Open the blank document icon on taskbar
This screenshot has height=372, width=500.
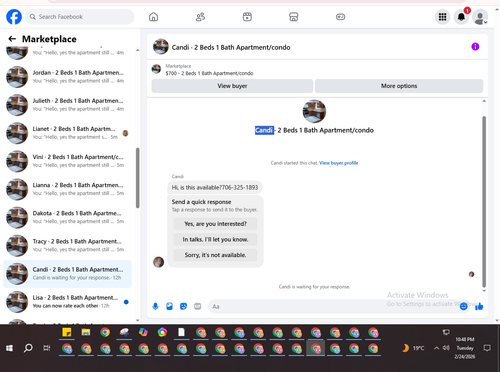pos(181,332)
